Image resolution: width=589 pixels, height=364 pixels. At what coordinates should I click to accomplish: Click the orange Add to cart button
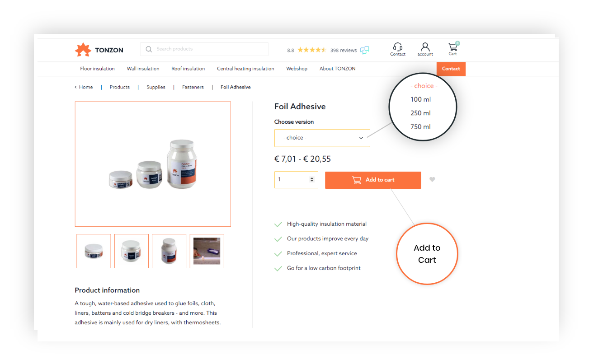(373, 180)
